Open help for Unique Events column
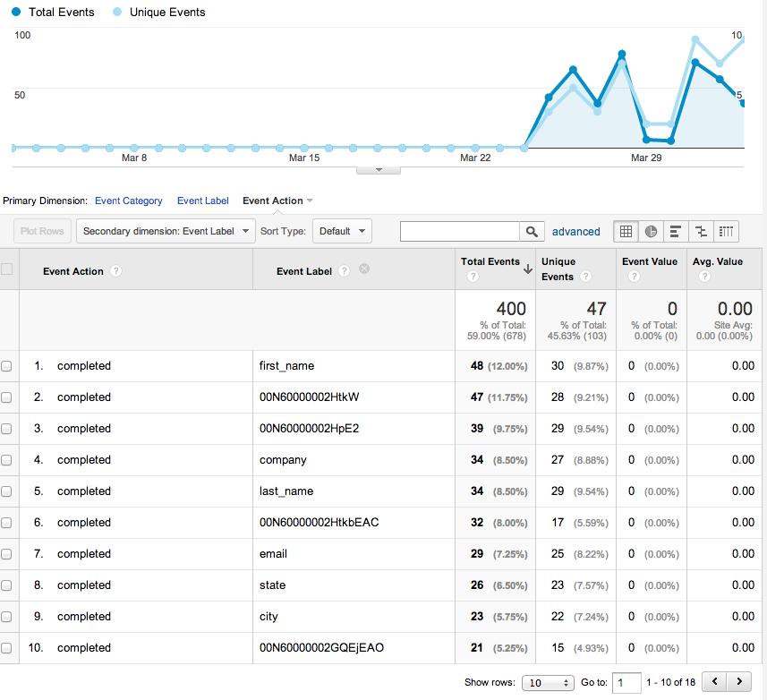The width and height of the screenshot is (767, 700). 585,277
